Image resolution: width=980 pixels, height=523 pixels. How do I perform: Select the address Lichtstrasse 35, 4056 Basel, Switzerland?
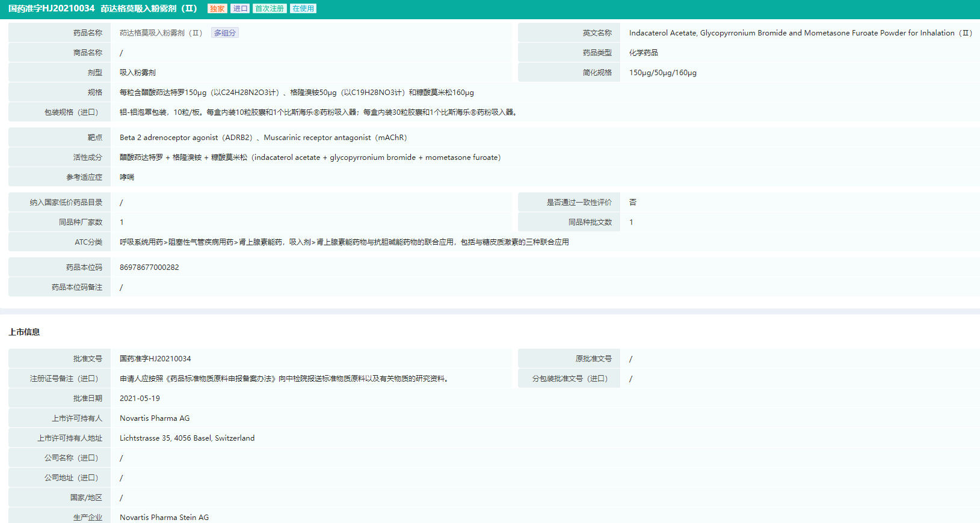[187, 438]
